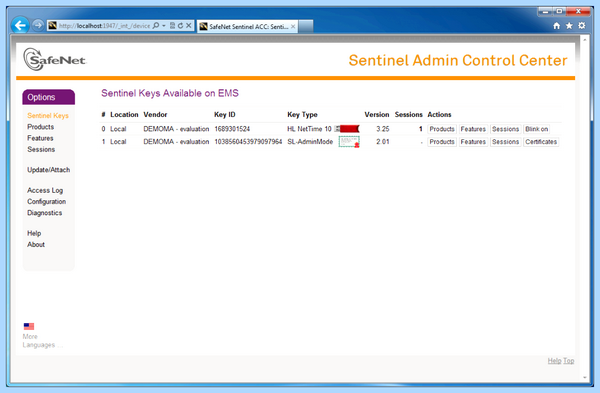Viewport: 600px width, 393px height.
Task: Stop loading with the X icon
Action: [189, 26]
